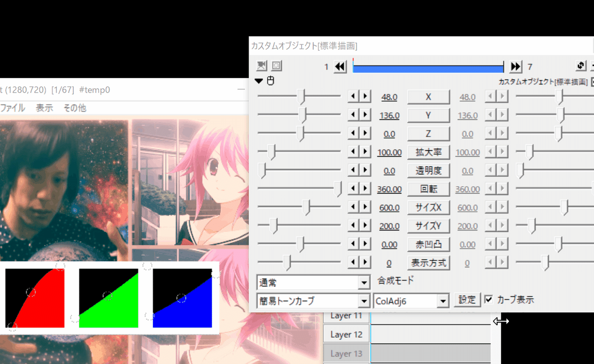
Task: Jump to the object's first frame
Action: (x=340, y=67)
